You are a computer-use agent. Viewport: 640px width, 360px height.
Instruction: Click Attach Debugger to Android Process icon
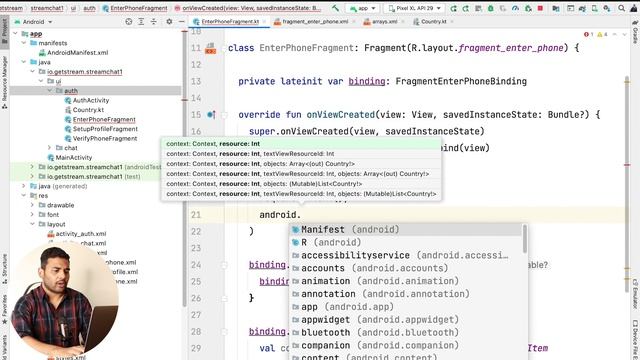[x=528, y=8]
